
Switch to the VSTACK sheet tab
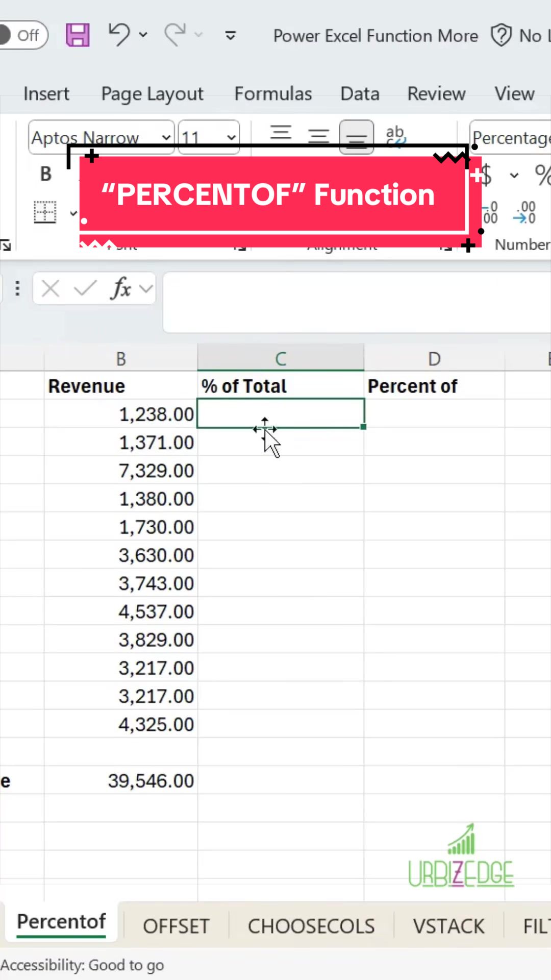[448, 926]
